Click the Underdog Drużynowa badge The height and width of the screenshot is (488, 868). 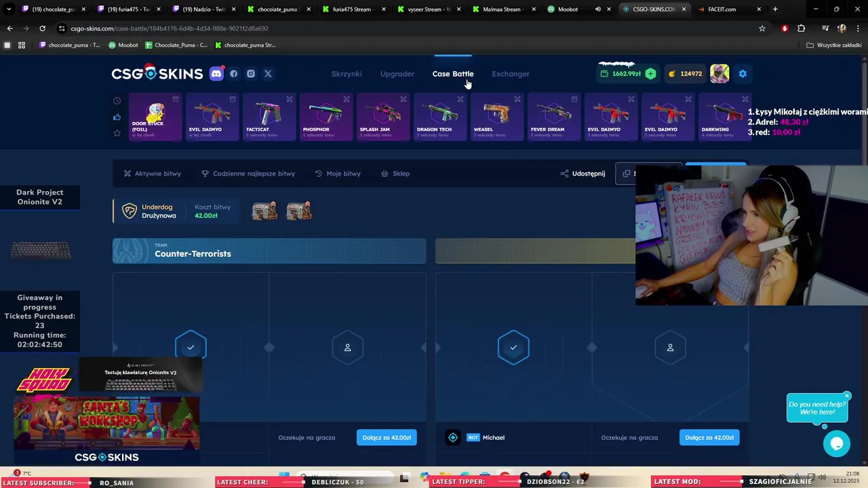pos(149,211)
